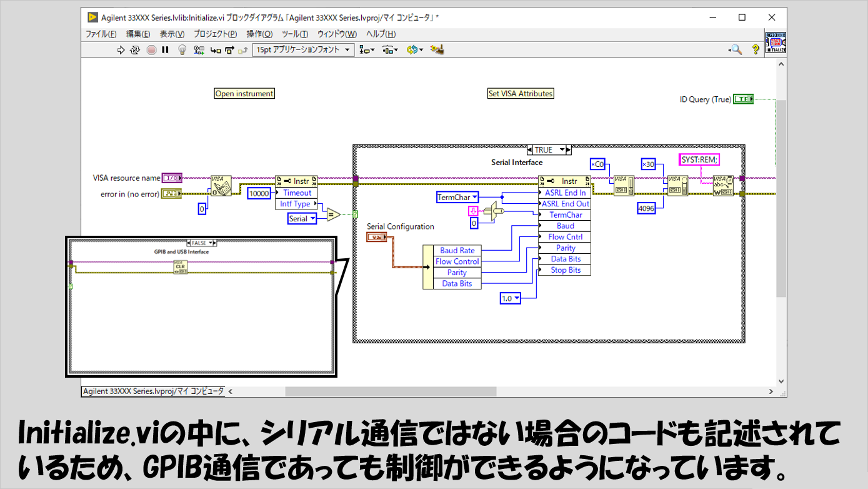Select ASRL End Out property
868x489 pixels.
coord(564,204)
